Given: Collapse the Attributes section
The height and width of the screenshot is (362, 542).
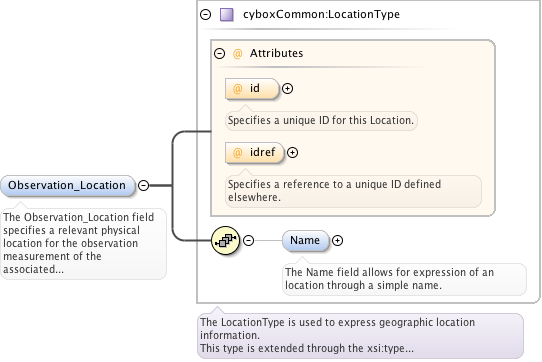Looking at the screenshot, I should (x=219, y=54).
